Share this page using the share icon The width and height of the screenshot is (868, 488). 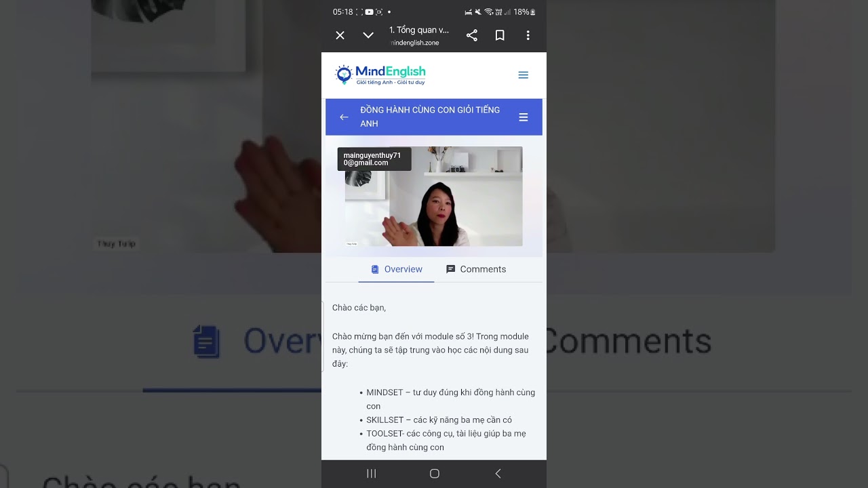472,35
